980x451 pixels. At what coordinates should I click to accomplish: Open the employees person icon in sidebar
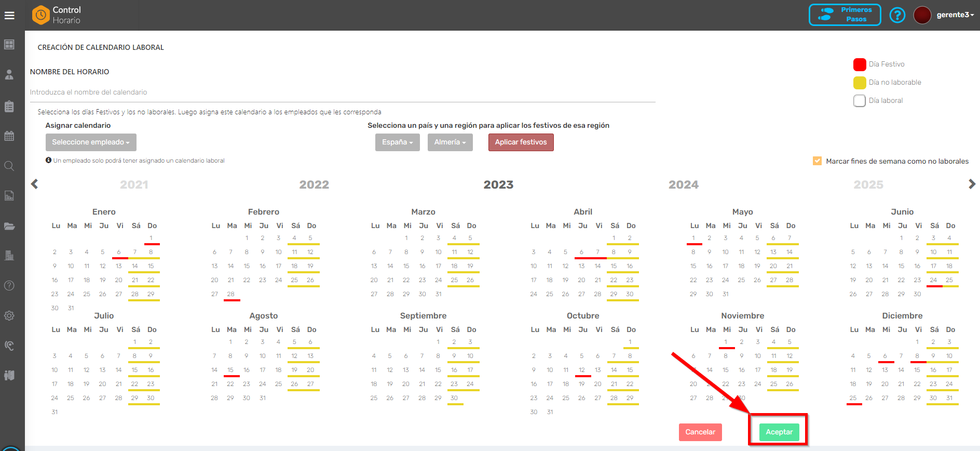9,75
